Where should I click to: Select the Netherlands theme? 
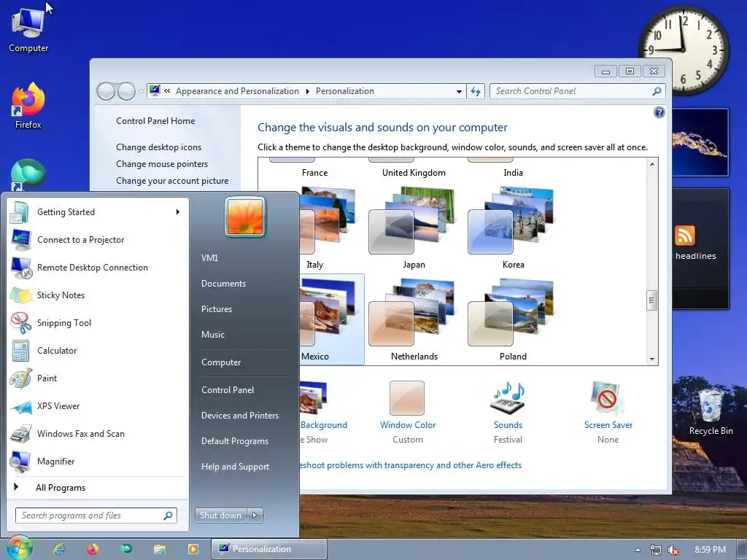click(x=414, y=320)
